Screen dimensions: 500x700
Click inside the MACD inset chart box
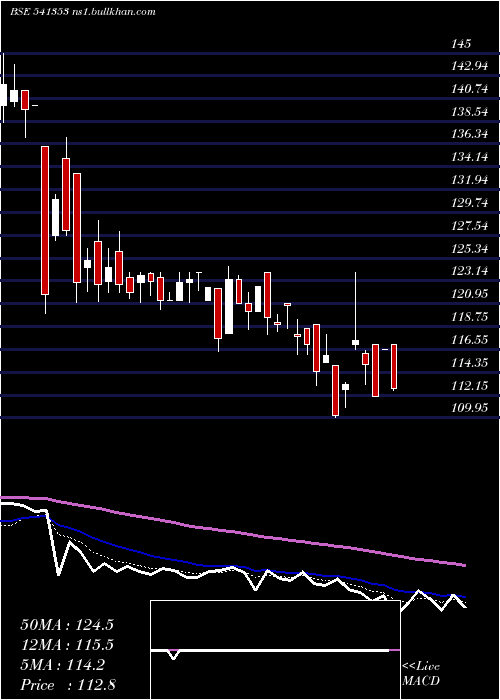click(275, 650)
